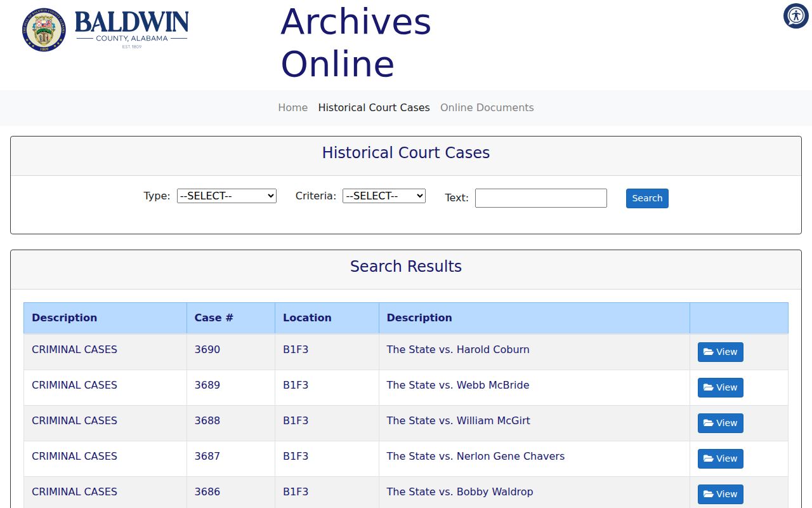This screenshot has height=508, width=812.
Task: Expand the Type dropdown
Action: click(226, 196)
